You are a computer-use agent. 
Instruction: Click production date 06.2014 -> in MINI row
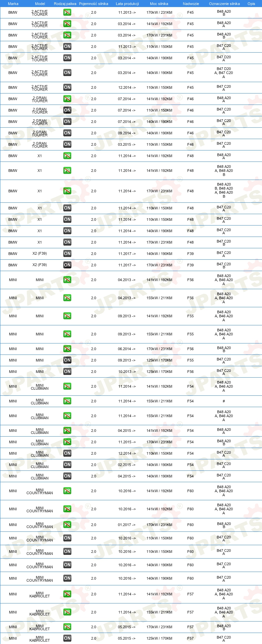pyautogui.click(x=127, y=349)
